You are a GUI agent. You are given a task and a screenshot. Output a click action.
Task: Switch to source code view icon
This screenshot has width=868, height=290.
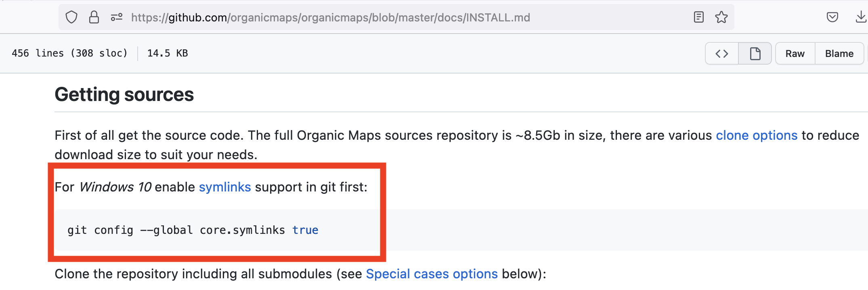722,53
